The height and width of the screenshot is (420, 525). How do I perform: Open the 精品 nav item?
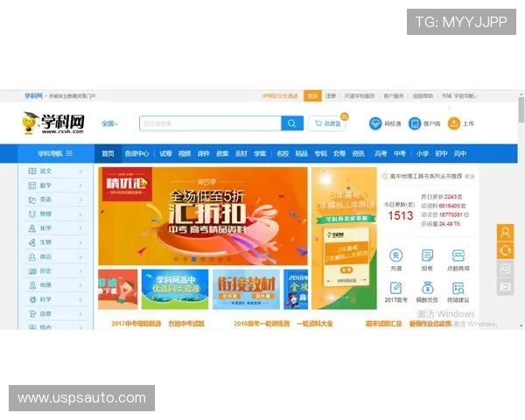click(301, 154)
